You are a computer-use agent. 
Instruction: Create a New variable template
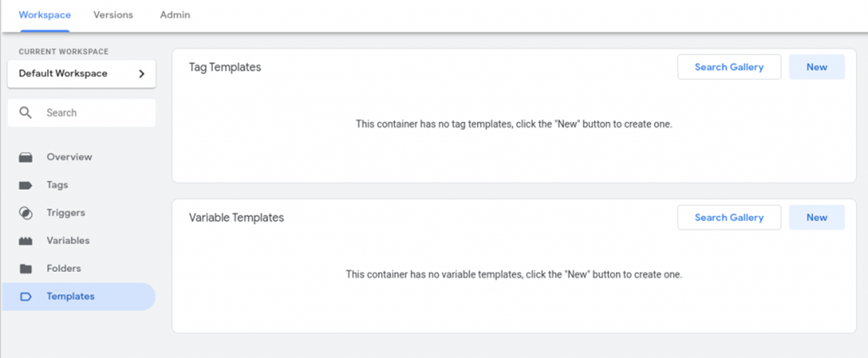tap(817, 218)
